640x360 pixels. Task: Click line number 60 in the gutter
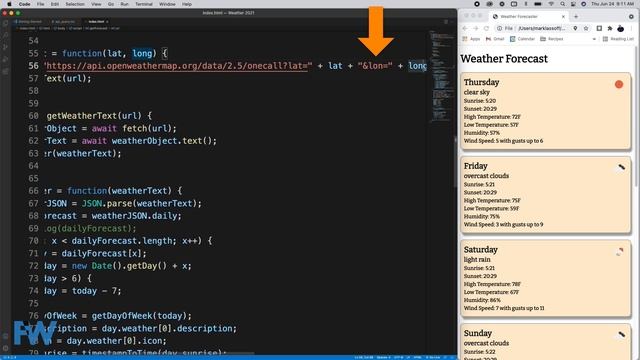point(33,116)
